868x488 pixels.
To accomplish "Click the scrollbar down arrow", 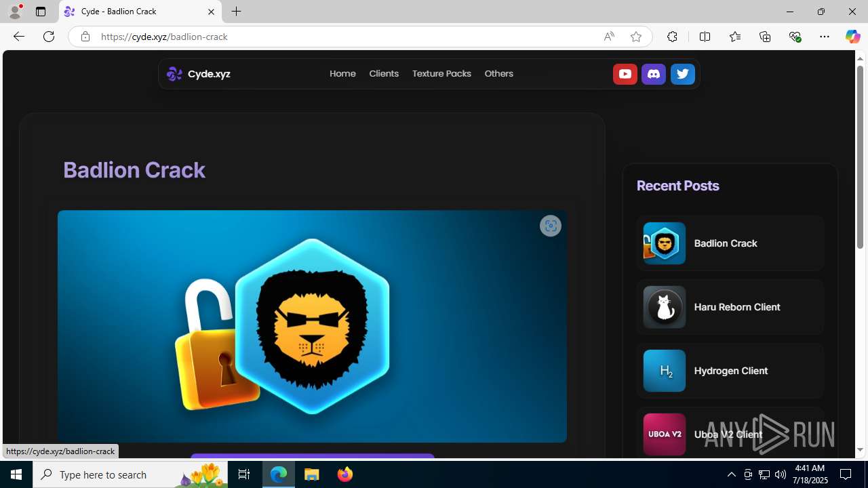I will [860, 450].
